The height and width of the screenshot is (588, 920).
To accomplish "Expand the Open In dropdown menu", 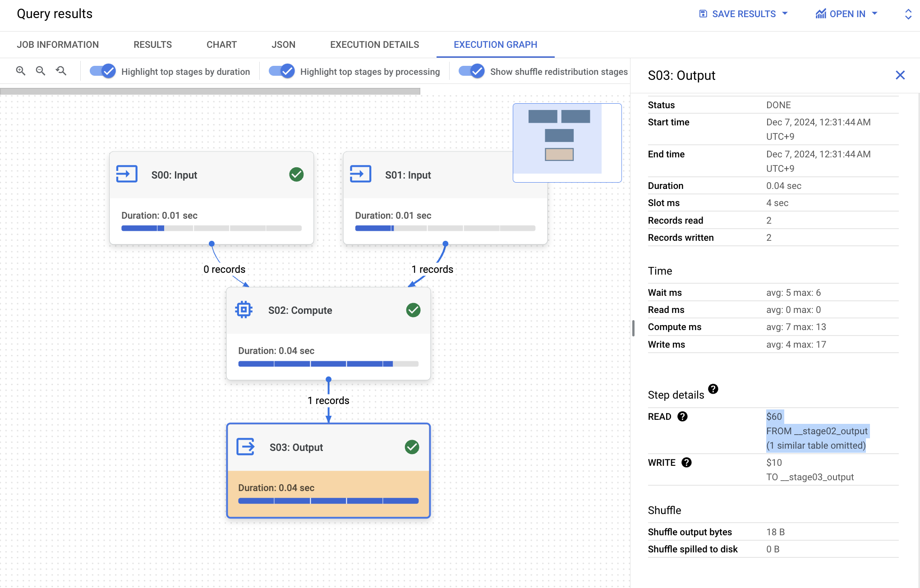I will point(846,14).
